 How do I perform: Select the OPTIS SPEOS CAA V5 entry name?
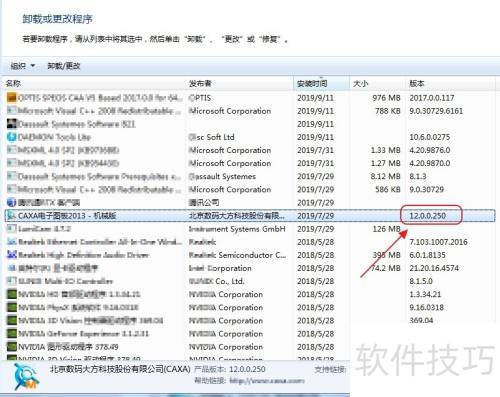click(100, 98)
